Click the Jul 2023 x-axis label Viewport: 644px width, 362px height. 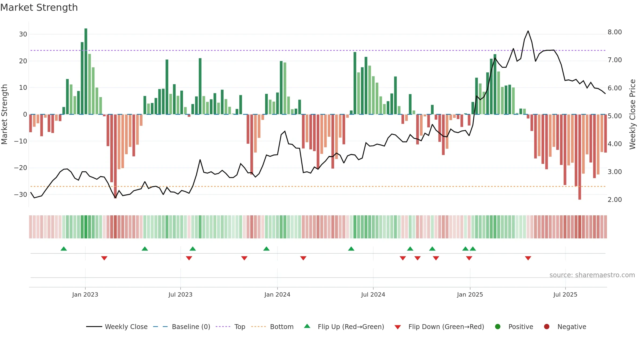click(180, 294)
